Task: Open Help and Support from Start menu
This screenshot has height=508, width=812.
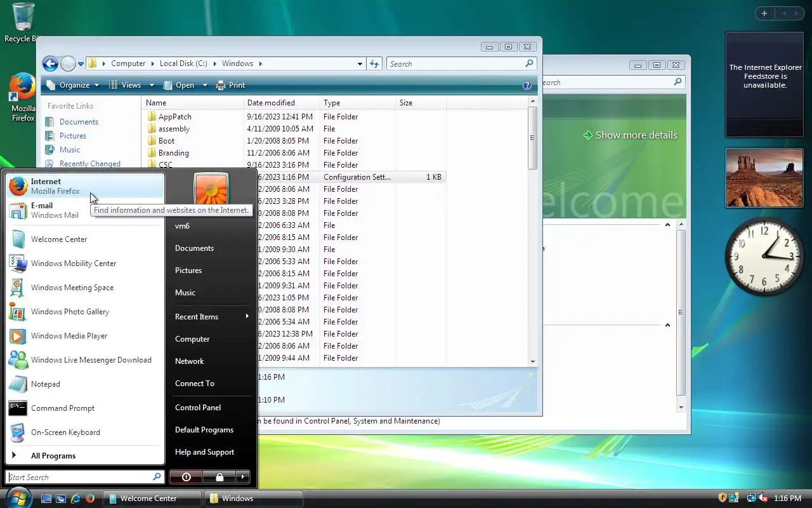Action: pyautogui.click(x=211, y=452)
